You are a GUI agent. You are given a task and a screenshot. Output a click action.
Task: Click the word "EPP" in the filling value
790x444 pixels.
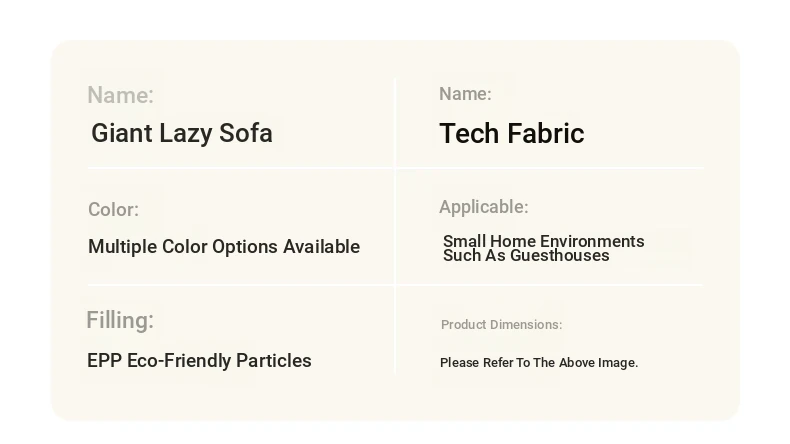[104, 361]
